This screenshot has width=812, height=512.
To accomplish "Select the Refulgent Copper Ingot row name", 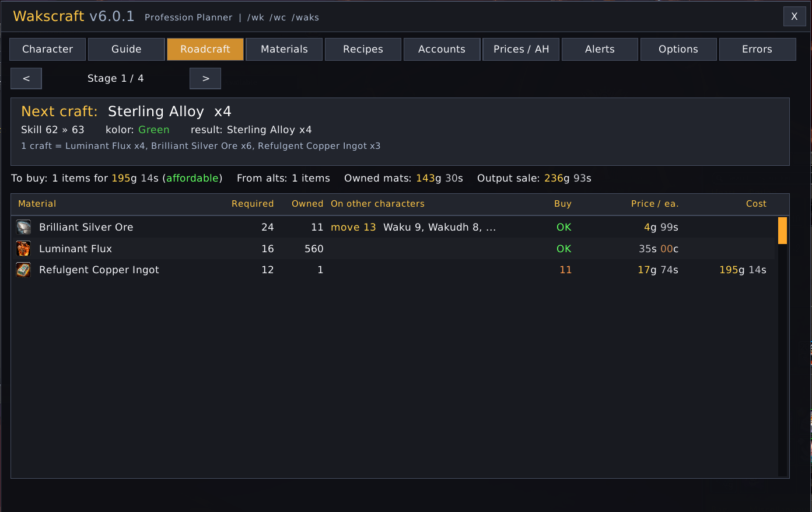I will pos(99,270).
